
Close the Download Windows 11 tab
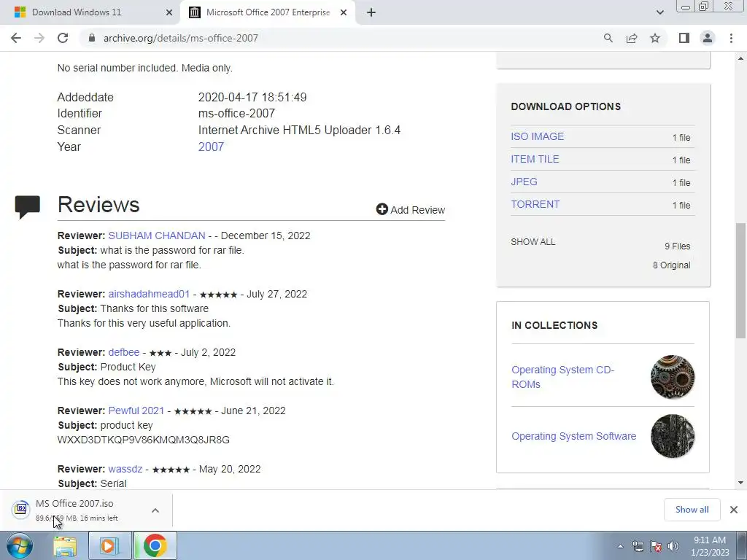pos(169,12)
